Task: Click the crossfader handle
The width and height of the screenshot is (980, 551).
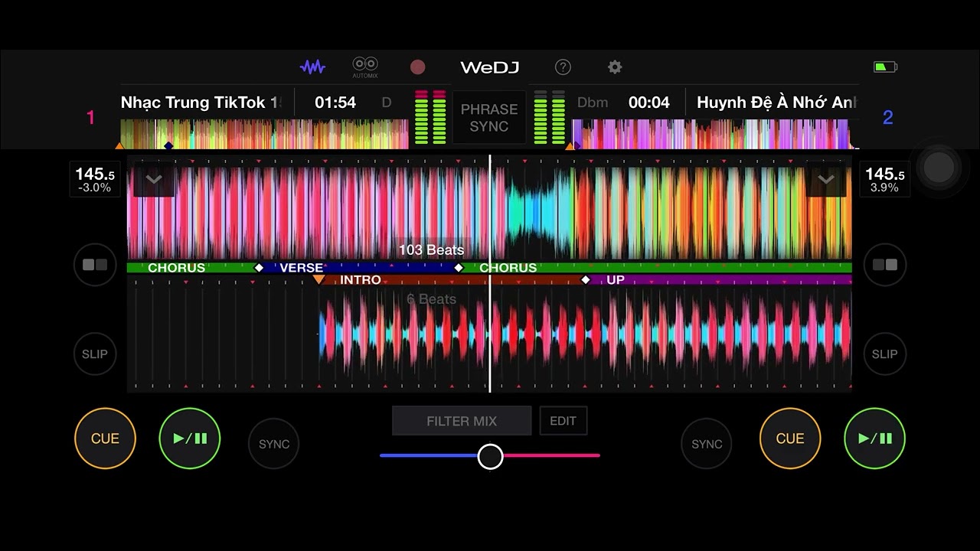Action: [491, 456]
